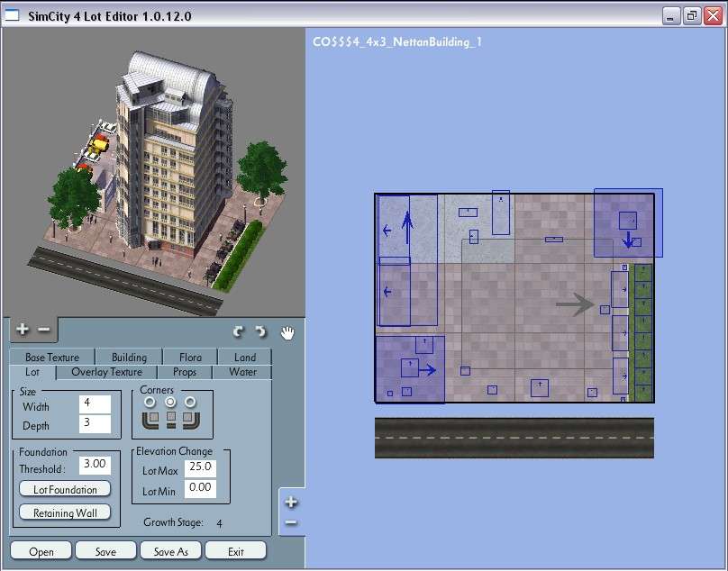Click the title bar application icon

[x=12, y=14]
